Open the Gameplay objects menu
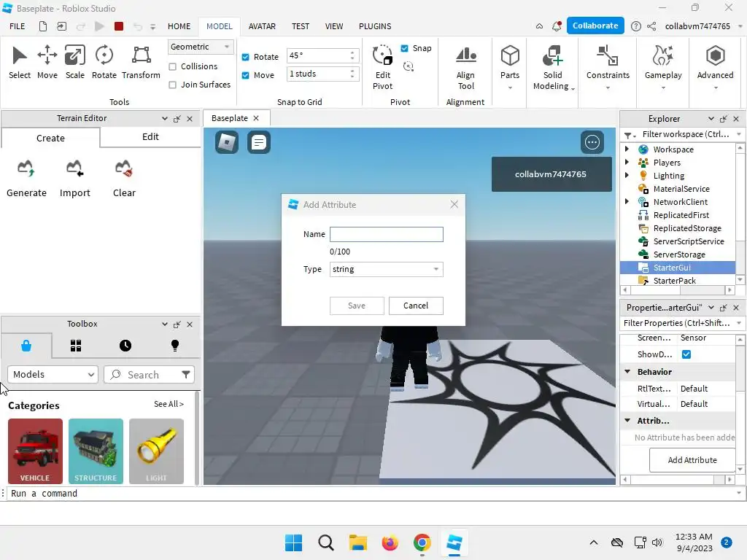The height and width of the screenshot is (560, 747). click(x=663, y=67)
